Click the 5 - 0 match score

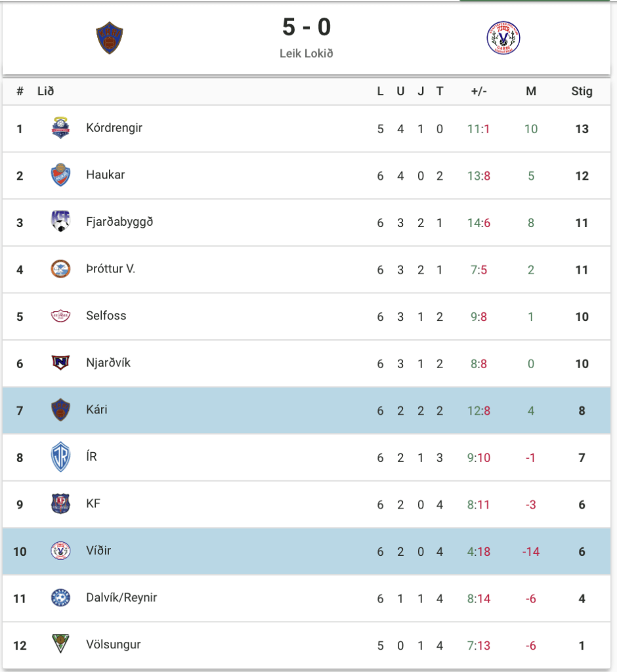pos(307,27)
